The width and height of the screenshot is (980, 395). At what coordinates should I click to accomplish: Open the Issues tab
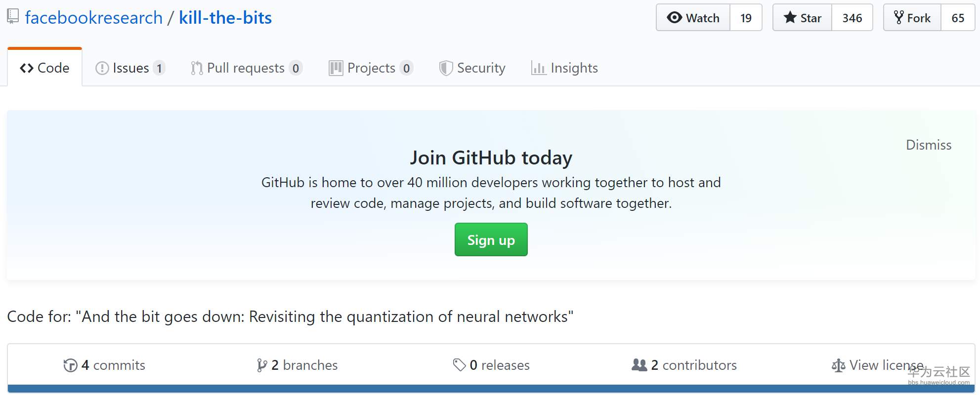coord(130,68)
